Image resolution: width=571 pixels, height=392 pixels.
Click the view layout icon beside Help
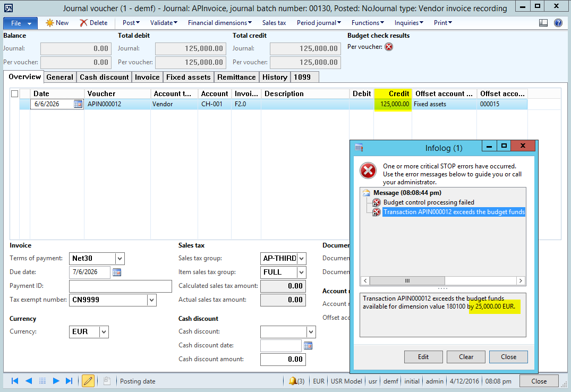543,23
